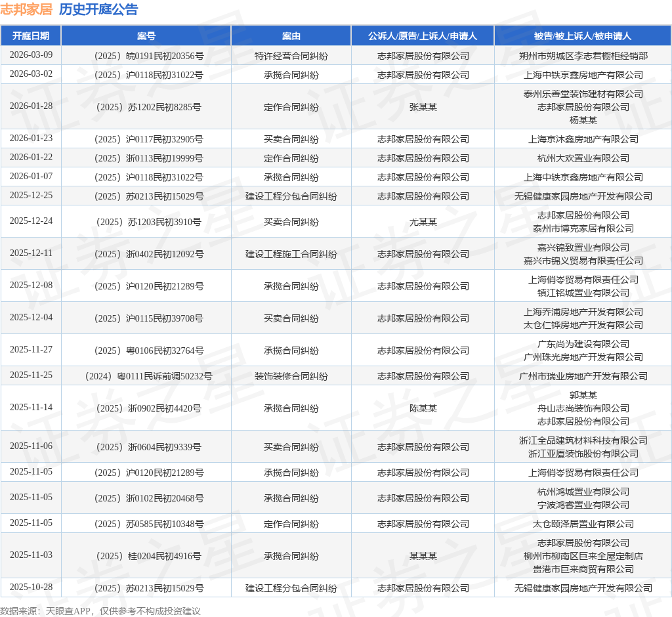
Task: Click case number 粤0106民初32764号
Action: point(149,351)
